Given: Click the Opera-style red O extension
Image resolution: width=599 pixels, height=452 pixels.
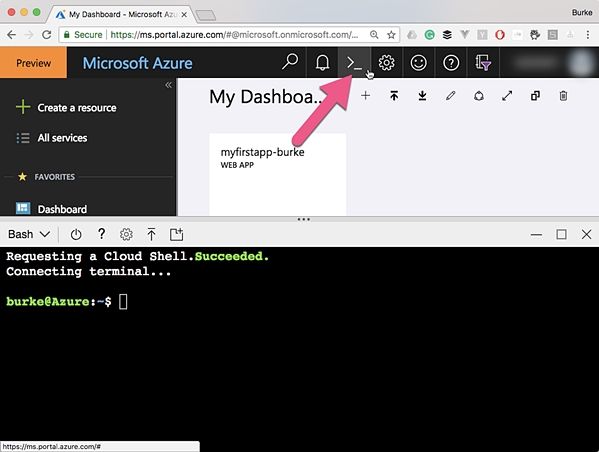Looking at the screenshot, I should pyautogui.click(x=500, y=35).
